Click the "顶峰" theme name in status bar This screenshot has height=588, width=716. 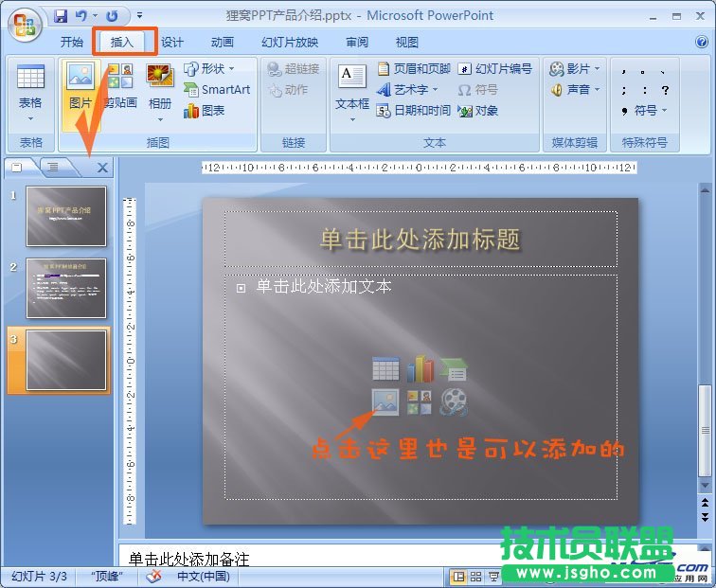pos(107,577)
